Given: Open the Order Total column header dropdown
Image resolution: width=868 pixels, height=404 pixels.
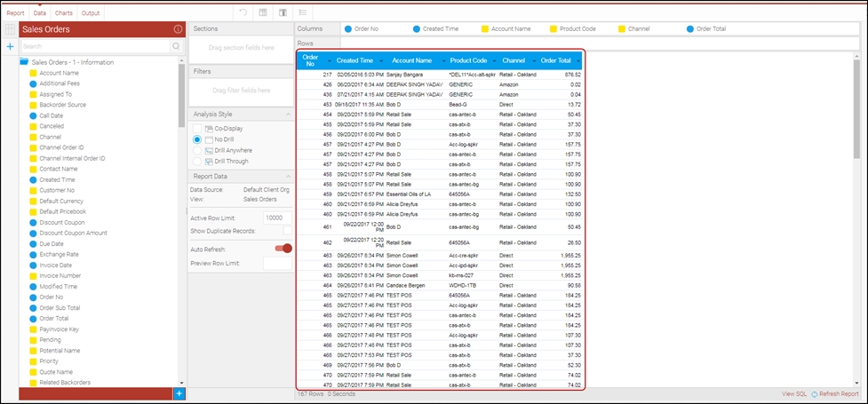Looking at the screenshot, I should (578, 60).
